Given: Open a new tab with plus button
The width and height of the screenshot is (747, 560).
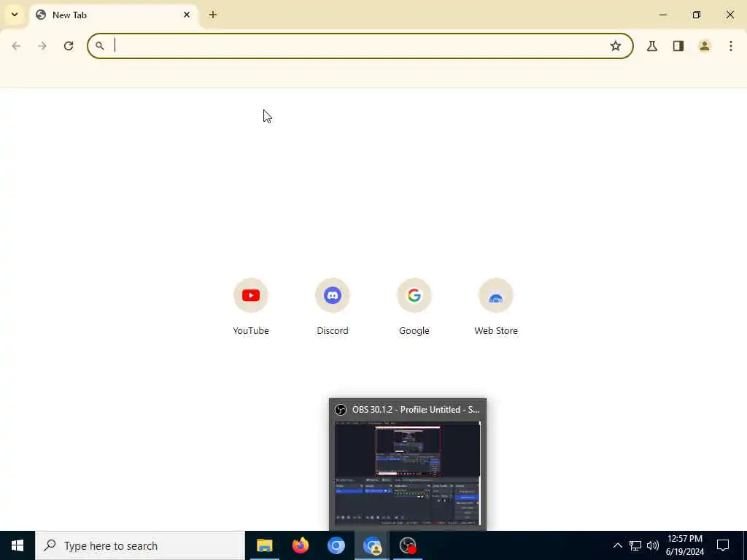Looking at the screenshot, I should click(x=213, y=15).
